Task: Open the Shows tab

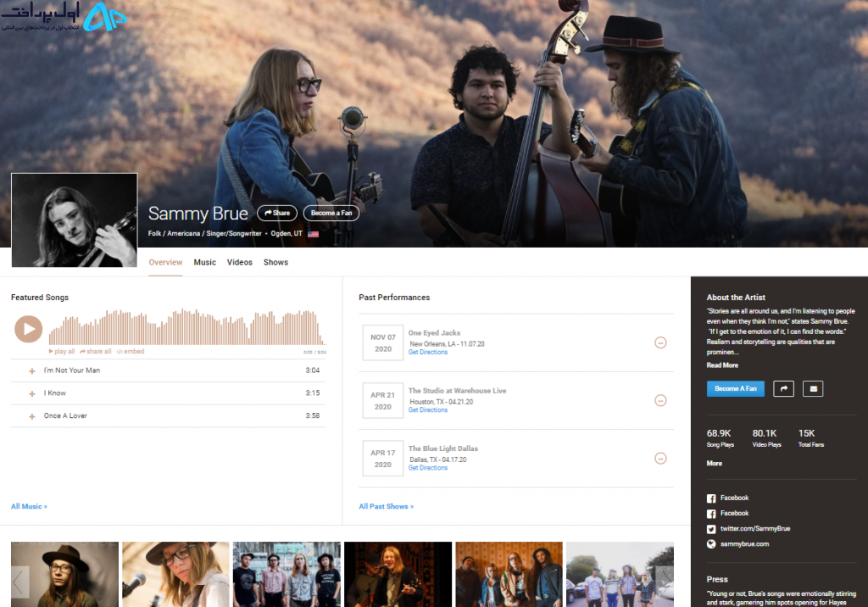Action: tap(275, 263)
